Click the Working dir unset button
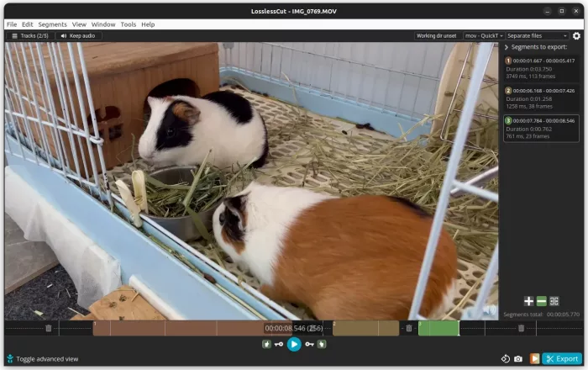This screenshot has width=588, height=370. click(x=436, y=36)
